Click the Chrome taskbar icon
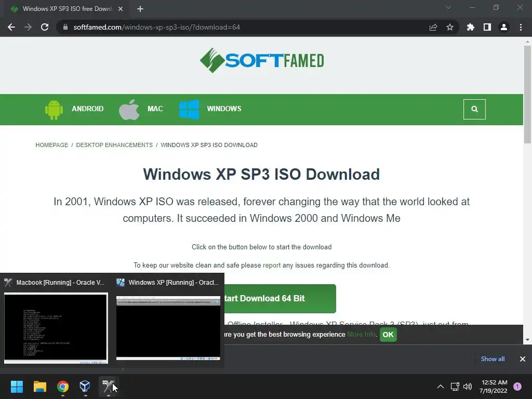 (62, 387)
